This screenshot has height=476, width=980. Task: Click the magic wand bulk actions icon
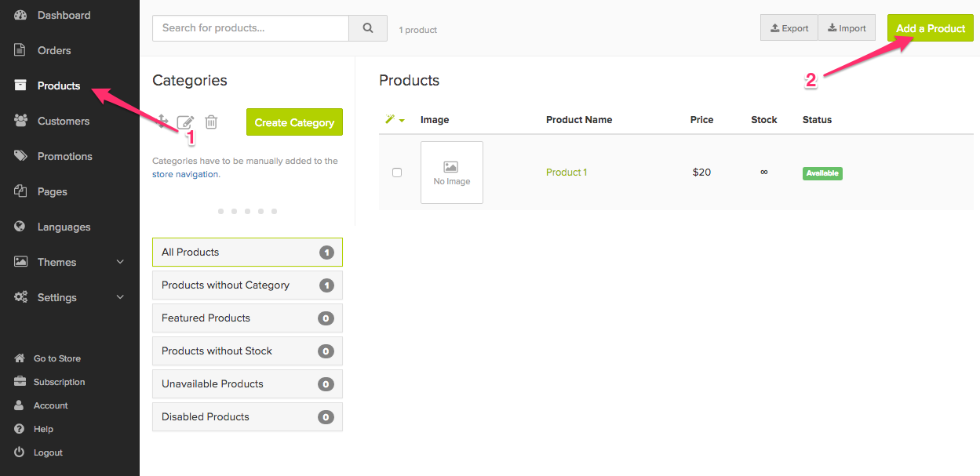pos(390,119)
